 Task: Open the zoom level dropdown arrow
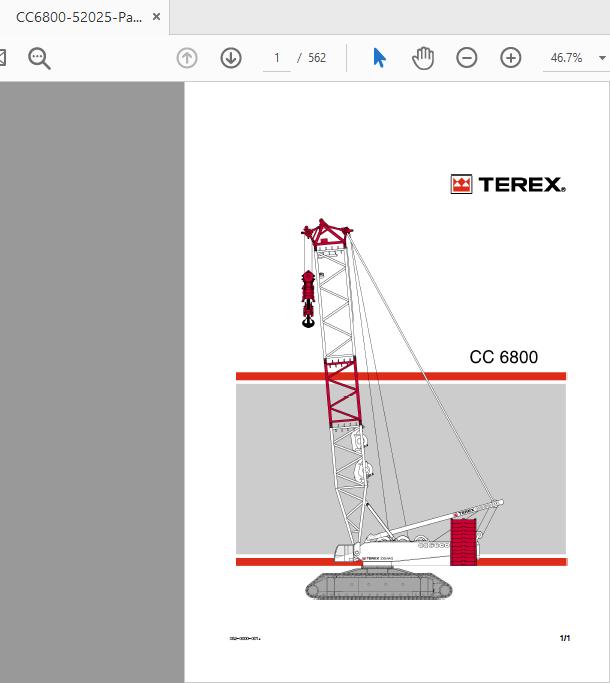[602, 58]
